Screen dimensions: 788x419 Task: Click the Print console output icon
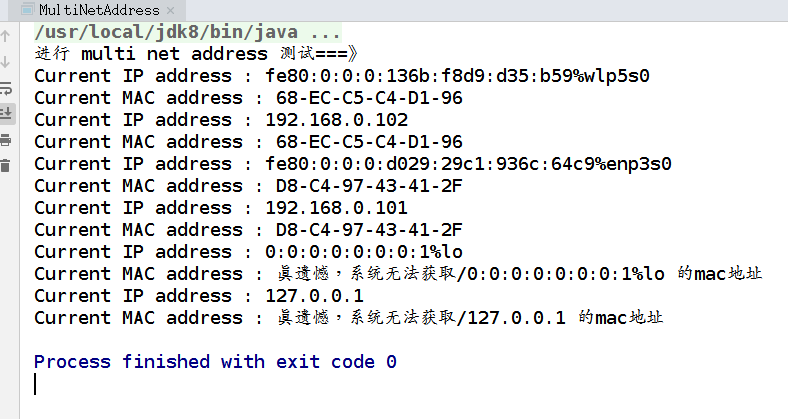(x=6, y=140)
